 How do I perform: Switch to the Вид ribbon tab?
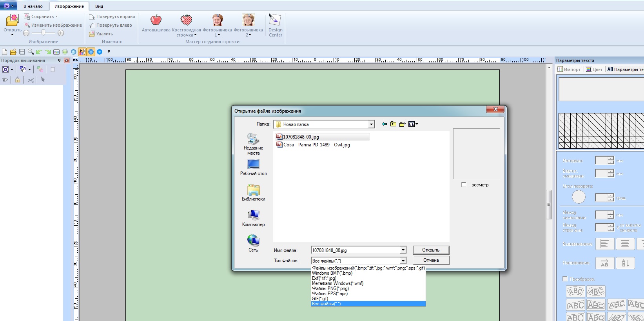(x=99, y=6)
